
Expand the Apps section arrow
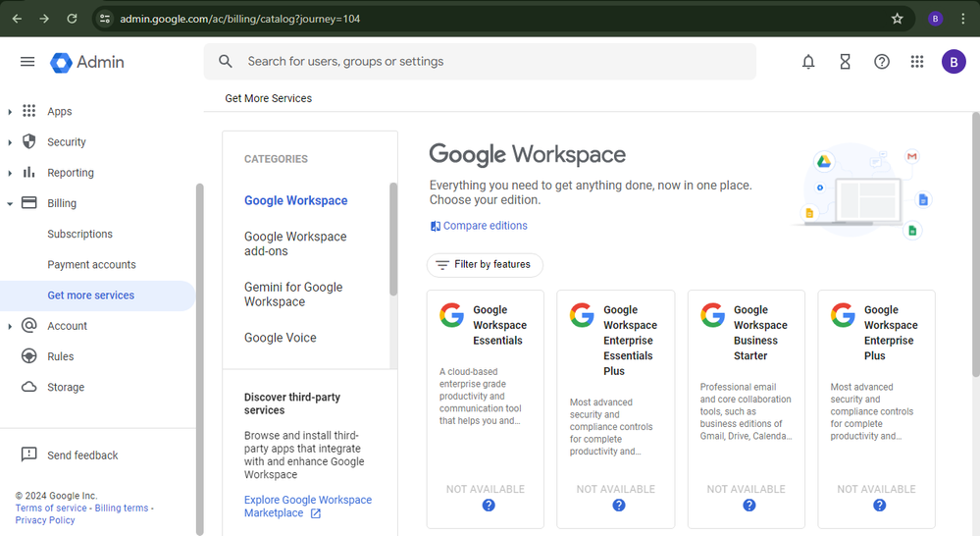[10, 112]
